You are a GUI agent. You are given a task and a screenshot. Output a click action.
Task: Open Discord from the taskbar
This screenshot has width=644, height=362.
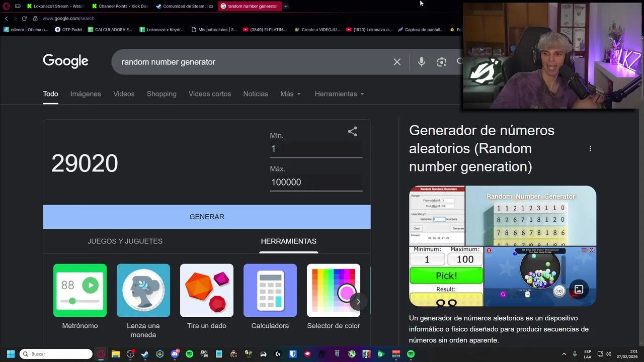click(175, 354)
